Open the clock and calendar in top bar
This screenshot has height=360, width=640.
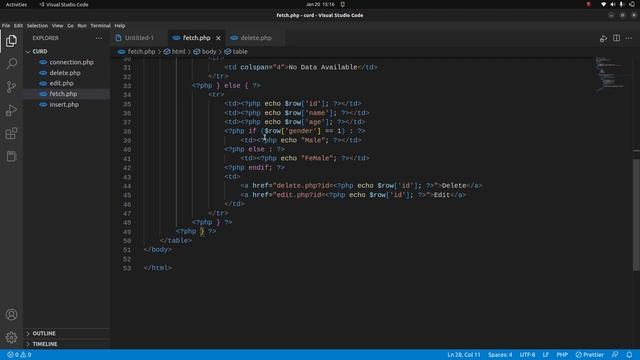[320, 4]
